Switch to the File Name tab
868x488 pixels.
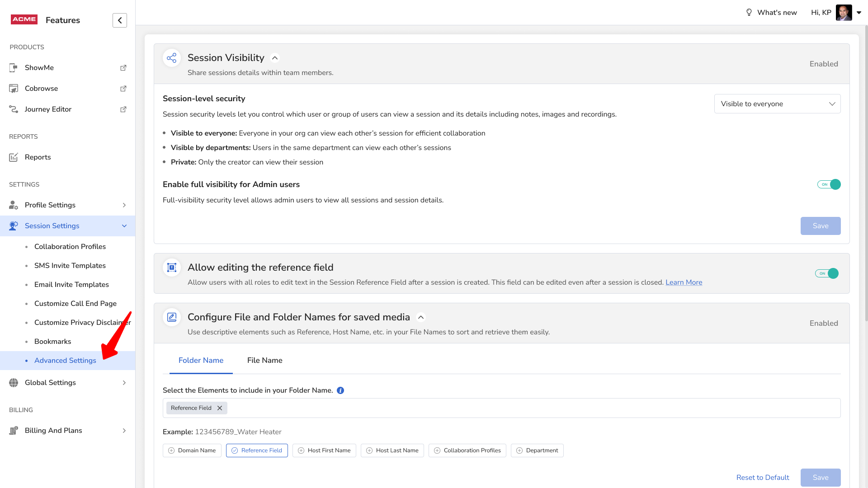[x=264, y=361]
